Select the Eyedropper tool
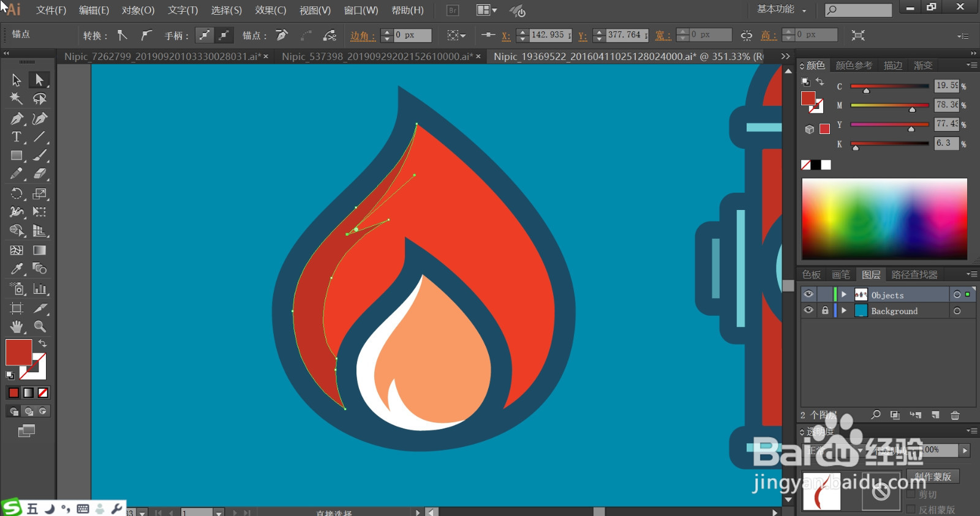 tap(17, 269)
